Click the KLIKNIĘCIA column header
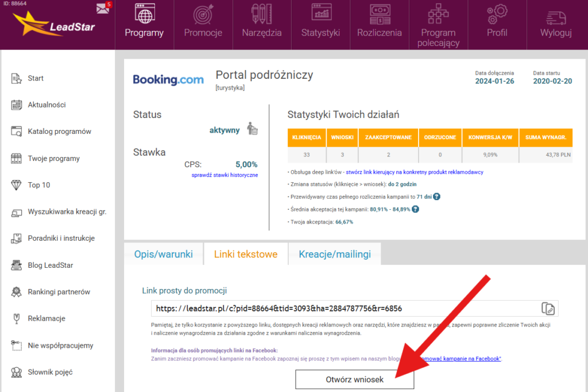Viewport: 588px width, 392px height. (307, 137)
